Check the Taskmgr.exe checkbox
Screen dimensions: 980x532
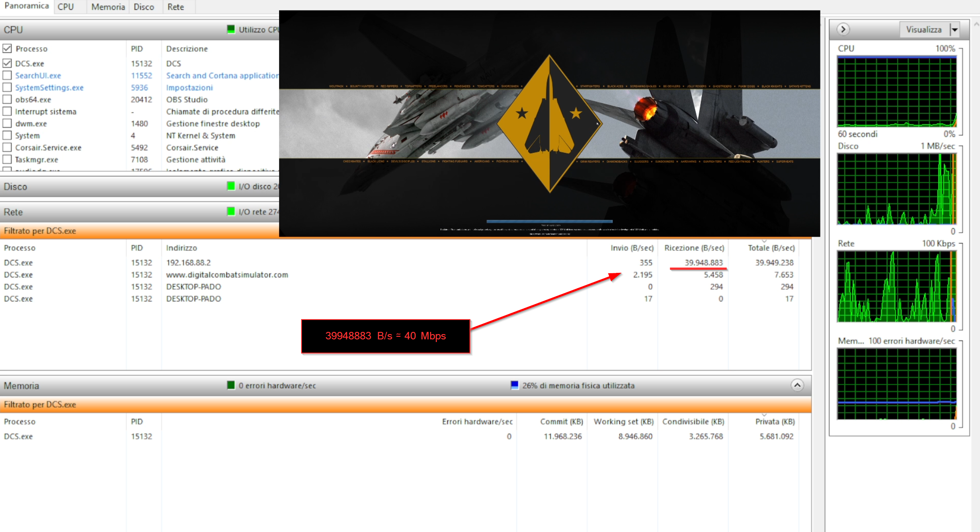click(x=7, y=159)
